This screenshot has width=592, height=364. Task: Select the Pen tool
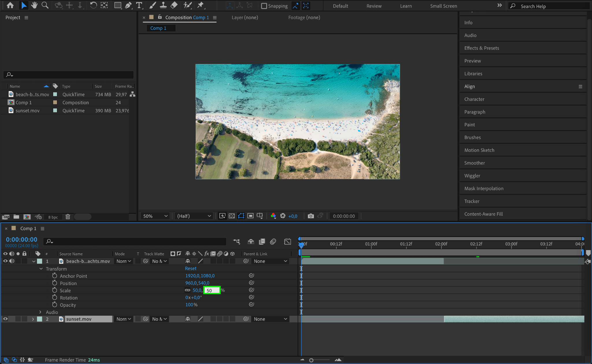(128, 5)
